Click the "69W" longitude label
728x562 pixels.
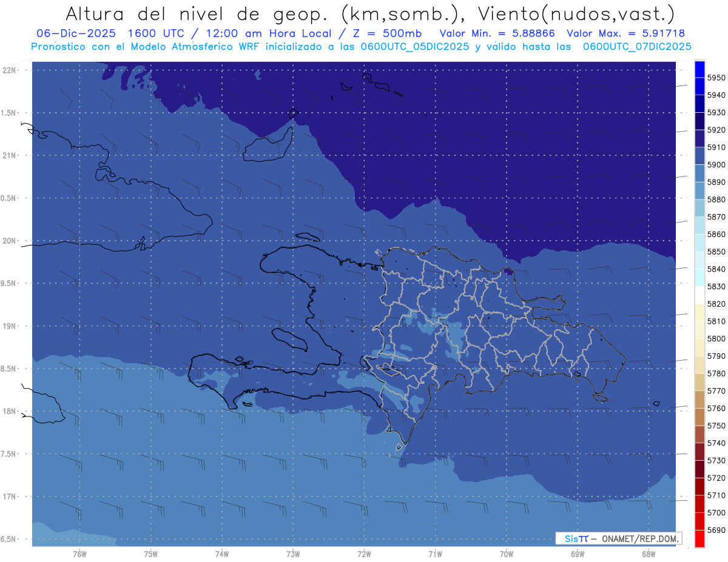[578, 554]
